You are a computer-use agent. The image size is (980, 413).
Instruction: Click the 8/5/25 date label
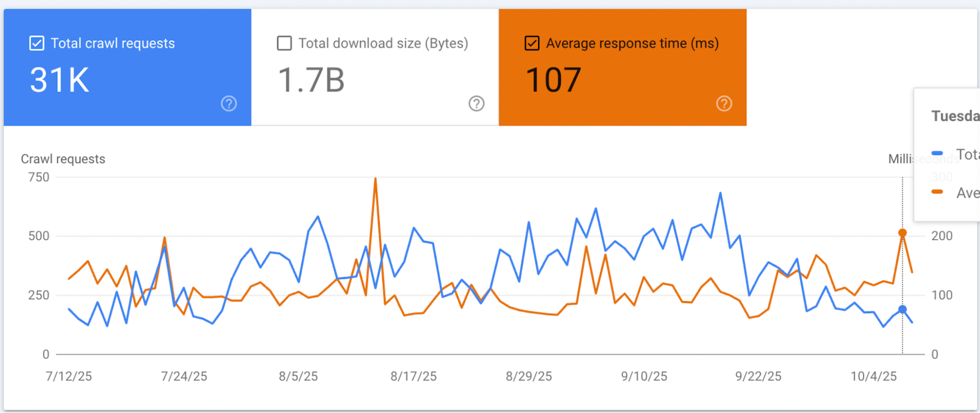pyautogui.click(x=299, y=376)
